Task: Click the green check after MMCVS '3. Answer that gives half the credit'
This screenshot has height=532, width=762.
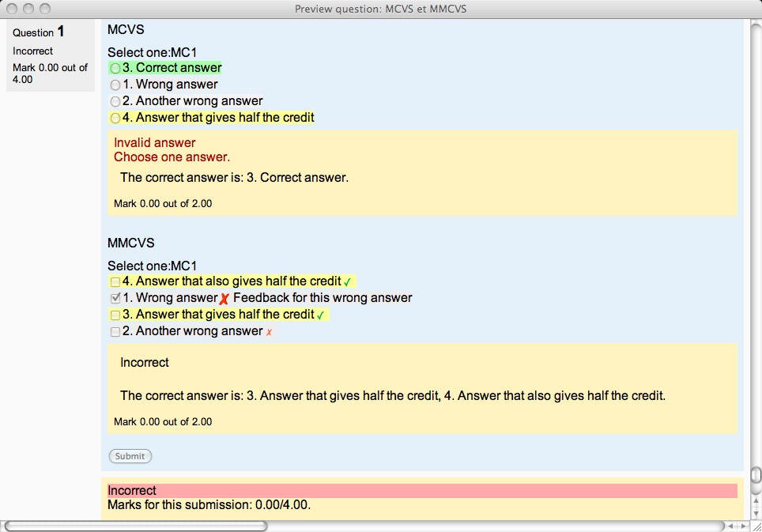Action: click(320, 315)
